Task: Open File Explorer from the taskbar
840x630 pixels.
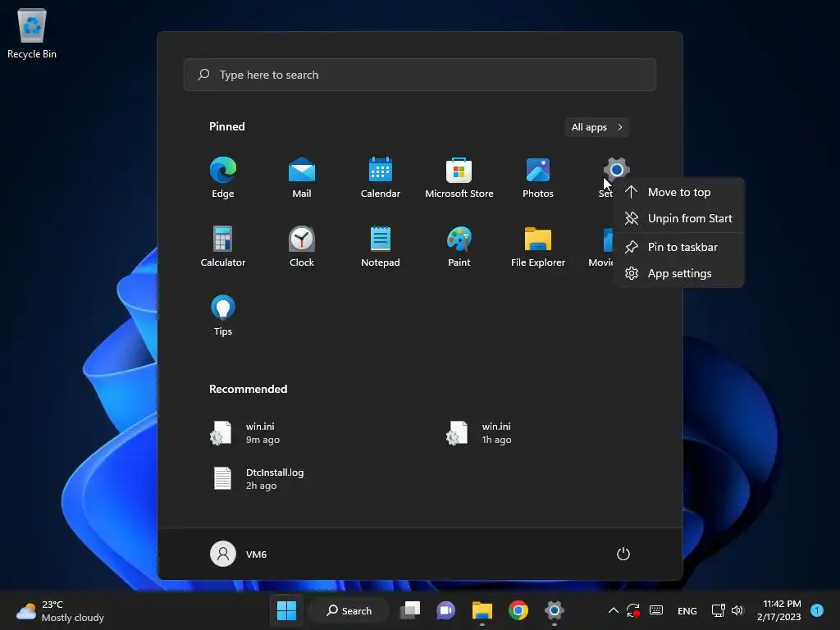Action: pos(482,610)
